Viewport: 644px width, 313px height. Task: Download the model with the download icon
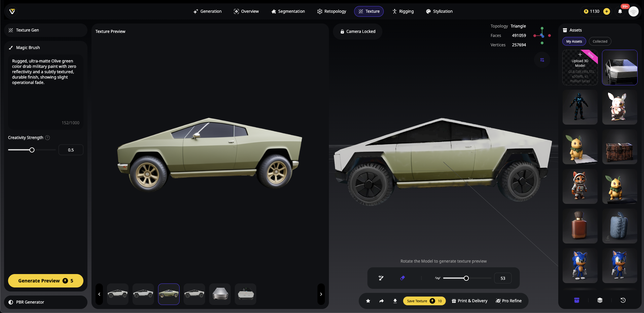tap(395, 301)
